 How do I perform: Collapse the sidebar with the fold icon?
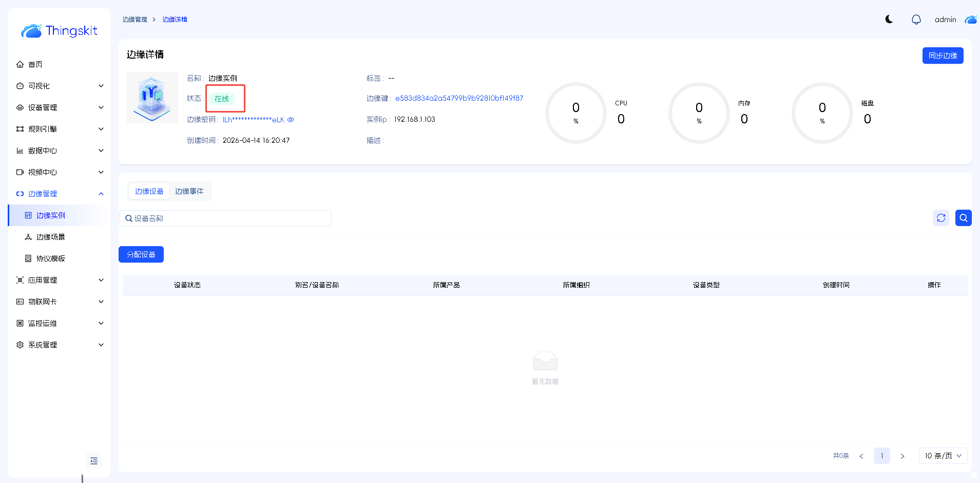[94, 461]
